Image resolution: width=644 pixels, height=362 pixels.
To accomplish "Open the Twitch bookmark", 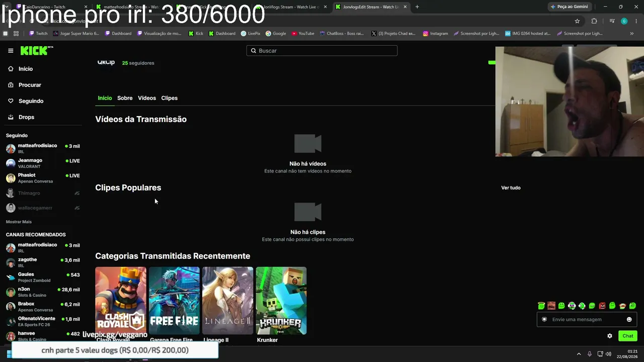I will [x=38, y=34].
